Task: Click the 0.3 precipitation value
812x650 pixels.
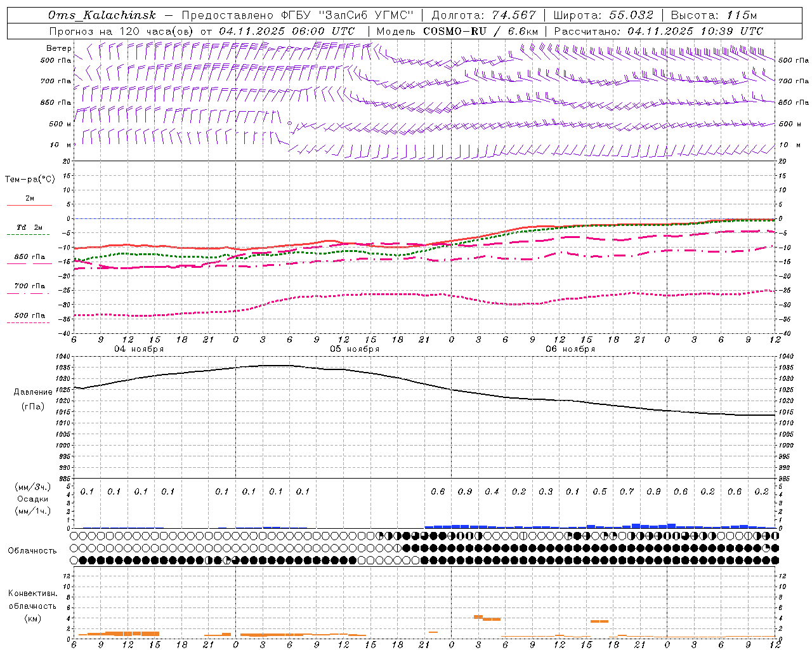Action: point(546,492)
